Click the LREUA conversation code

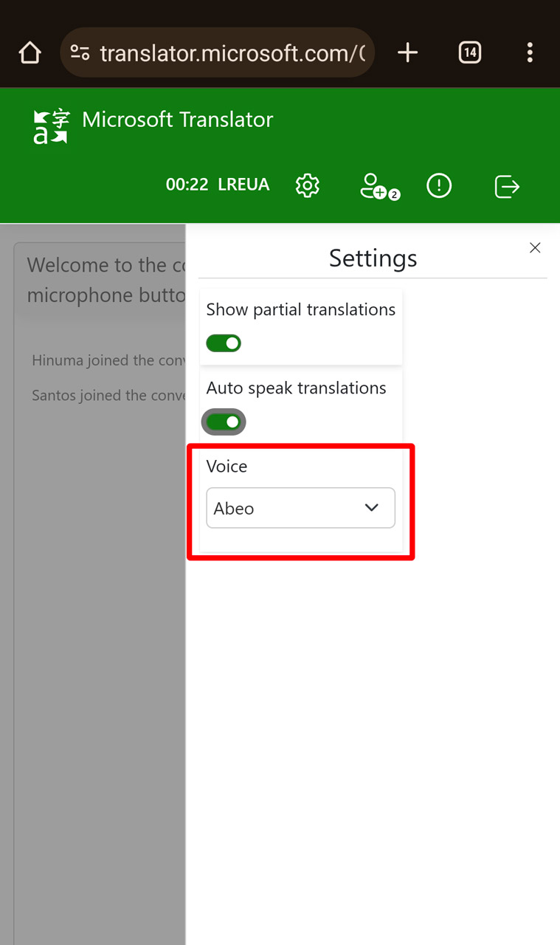243,185
